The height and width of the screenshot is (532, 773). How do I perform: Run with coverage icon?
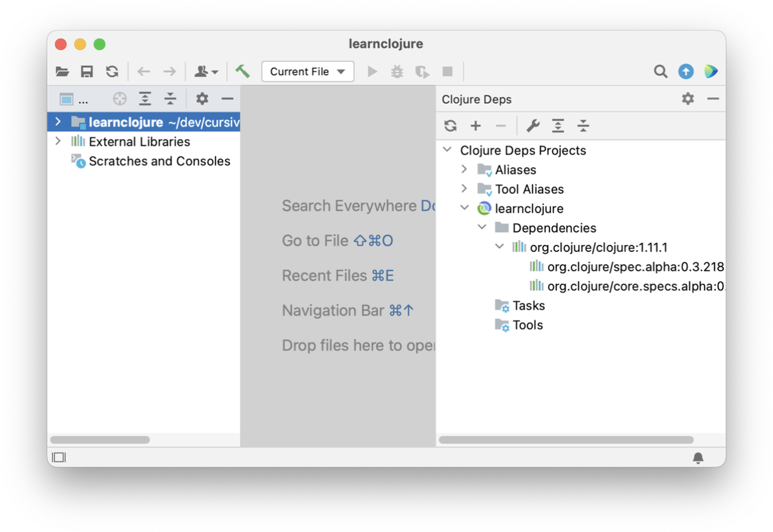[422, 72]
